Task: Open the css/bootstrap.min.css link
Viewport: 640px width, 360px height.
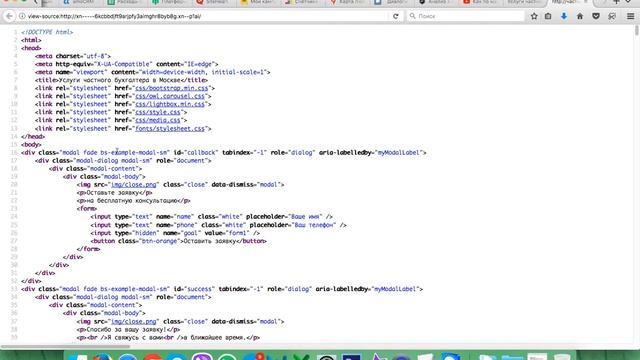Action: pos(171,88)
